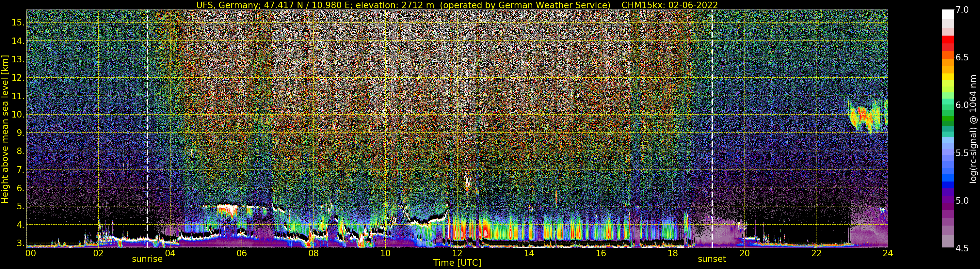The height and width of the screenshot is (269, 980).
Task: Click the height axis tick "4."
Action: [20, 225]
